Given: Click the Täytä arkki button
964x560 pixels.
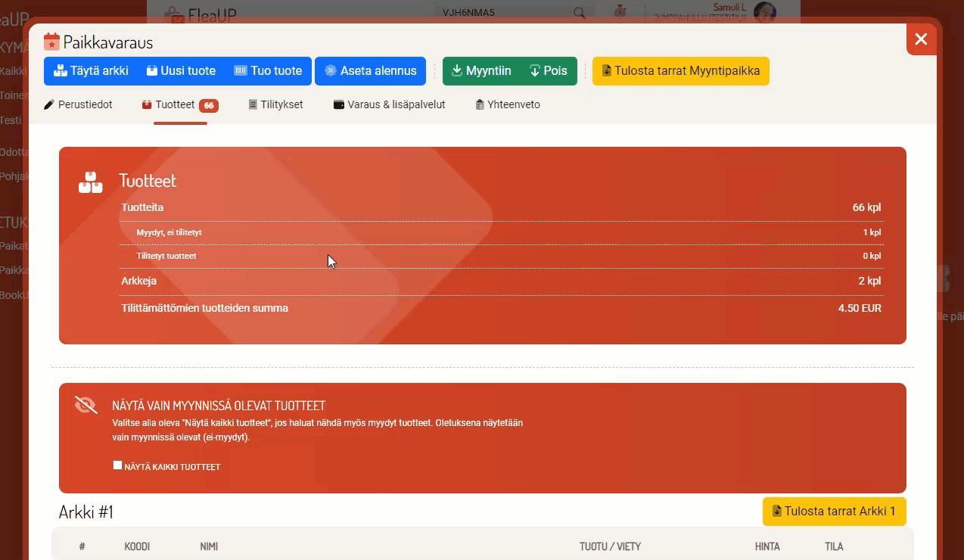Looking at the screenshot, I should coord(91,71).
